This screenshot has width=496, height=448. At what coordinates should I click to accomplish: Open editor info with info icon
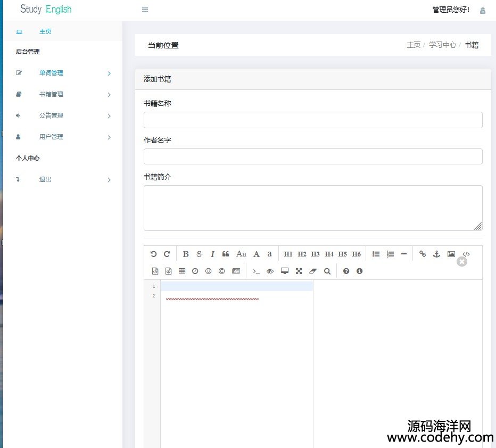point(359,271)
